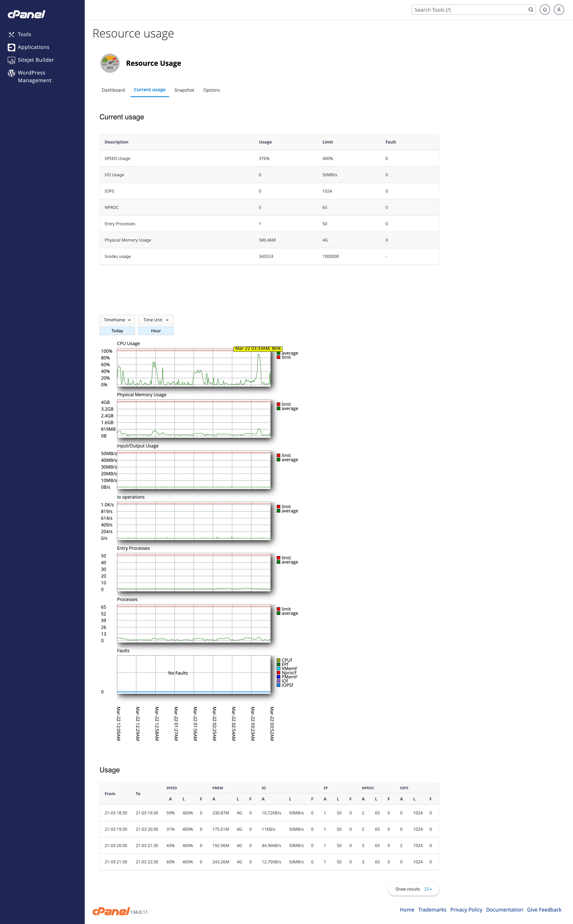Click the Documentation footer link
Screen dimensions: 573x924
coord(504,909)
